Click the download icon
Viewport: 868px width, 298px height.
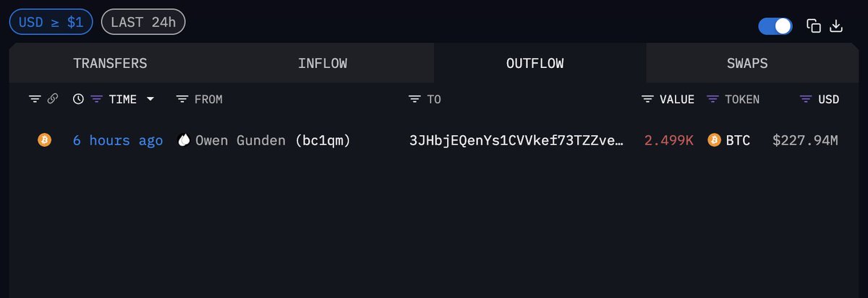tap(836, 27)
